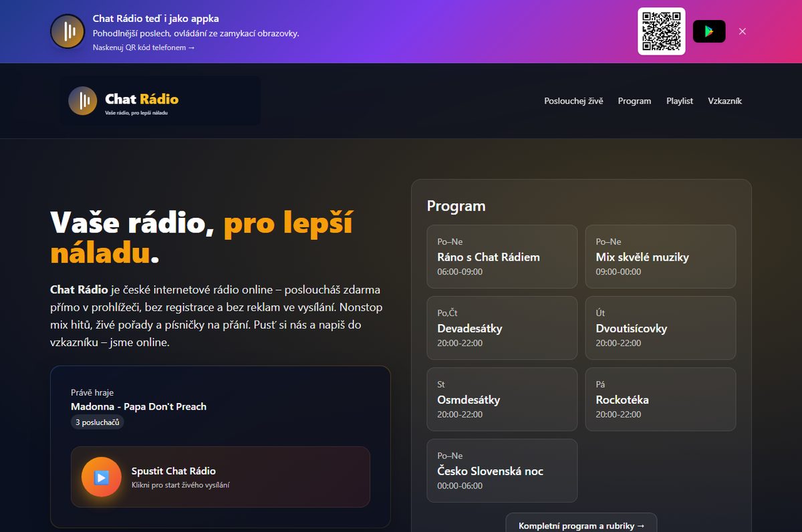Click the Chat Rádio header logo icon
Viewport: 802px width, 532px height.
point(83,101)
